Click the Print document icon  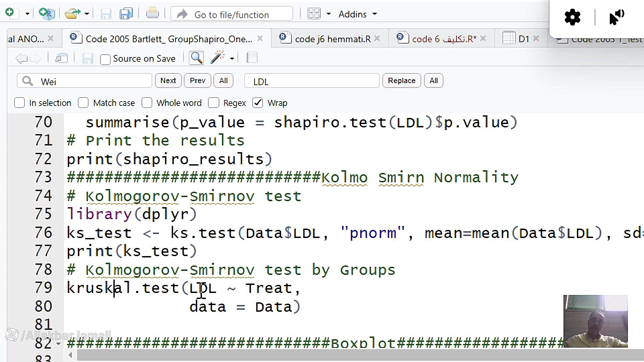pos(152,14)
